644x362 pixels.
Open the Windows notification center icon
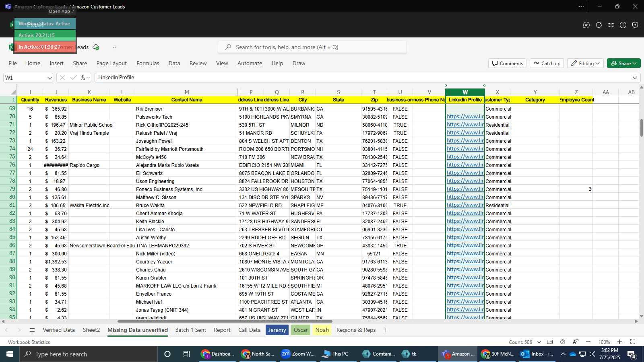coord(632,354)
